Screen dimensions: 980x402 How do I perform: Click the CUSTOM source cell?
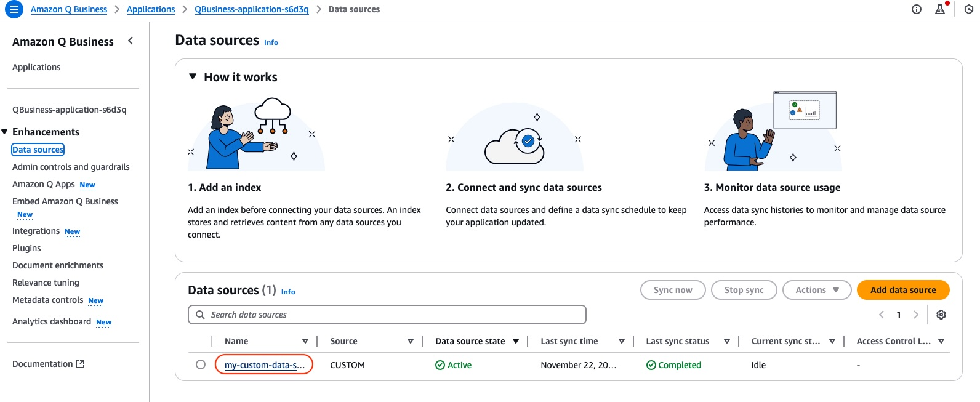(347, 365)
